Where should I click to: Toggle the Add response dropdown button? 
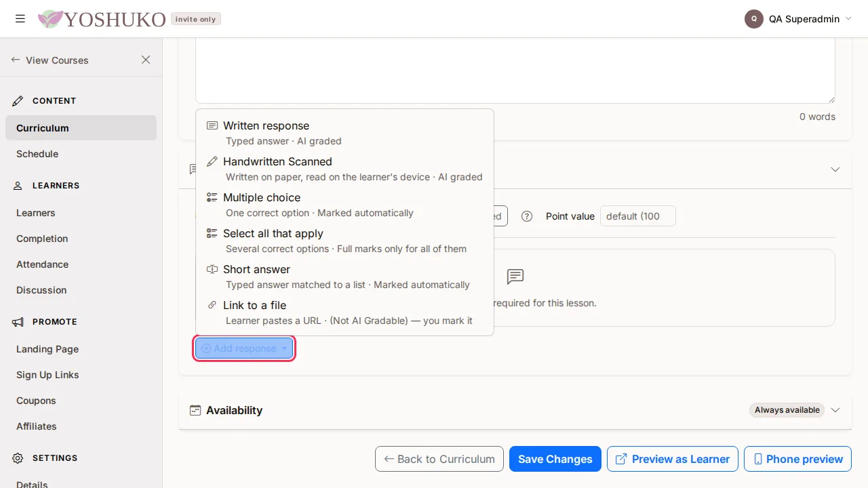244,348
